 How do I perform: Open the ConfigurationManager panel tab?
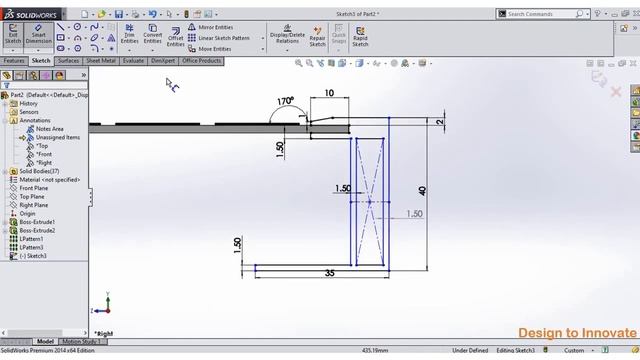tap(33, 75)
